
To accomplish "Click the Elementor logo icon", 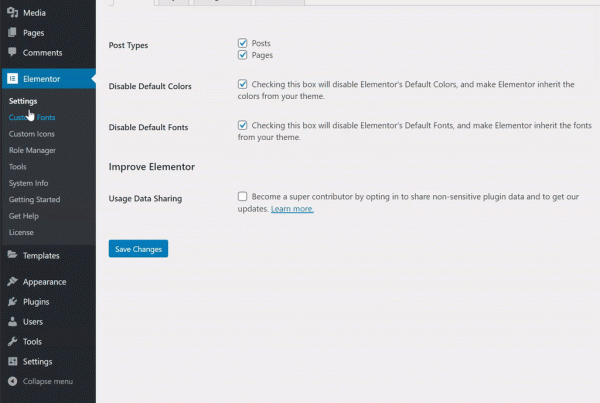I will [x=12, y=78].
